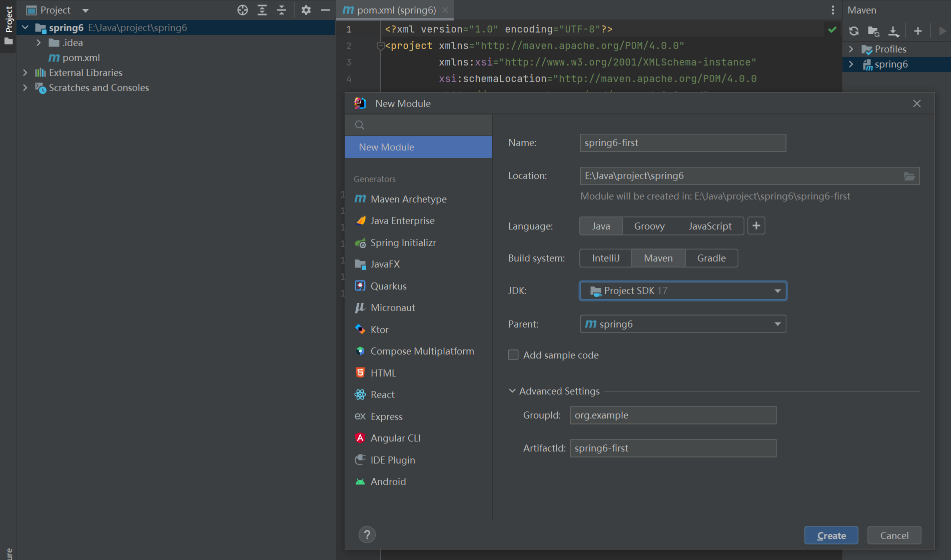951x560 pixels.
Task: Click the Name input field
Action: [x=683, y=143]
